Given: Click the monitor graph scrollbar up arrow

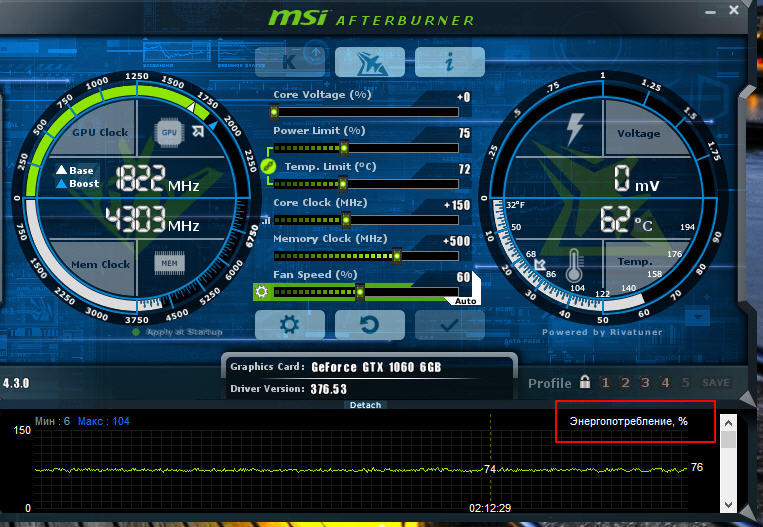Looking at the screenshot, I should pos(728,423).
